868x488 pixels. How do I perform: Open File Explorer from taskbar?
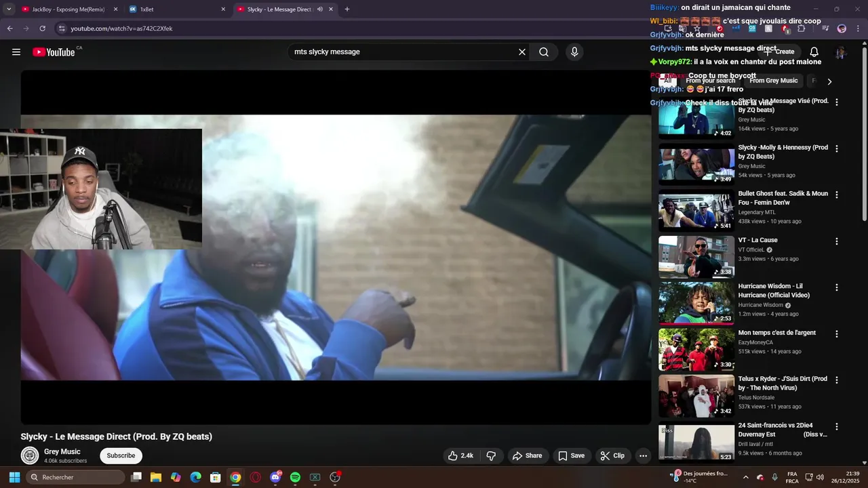click(155, 477)
